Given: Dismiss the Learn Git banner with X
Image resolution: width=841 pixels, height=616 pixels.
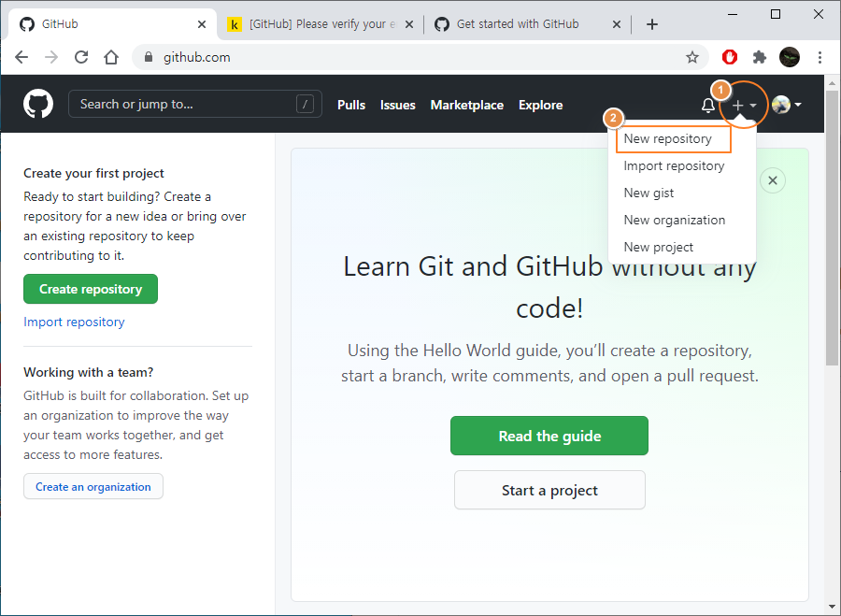Looking at the screenshot, I should point(773,180).
